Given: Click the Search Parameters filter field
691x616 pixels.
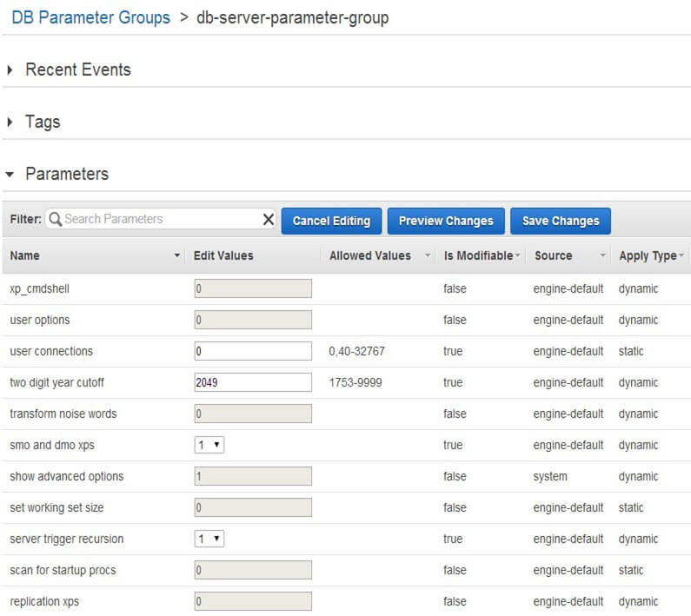Looking at the screenshot, I should pos(156,220).
